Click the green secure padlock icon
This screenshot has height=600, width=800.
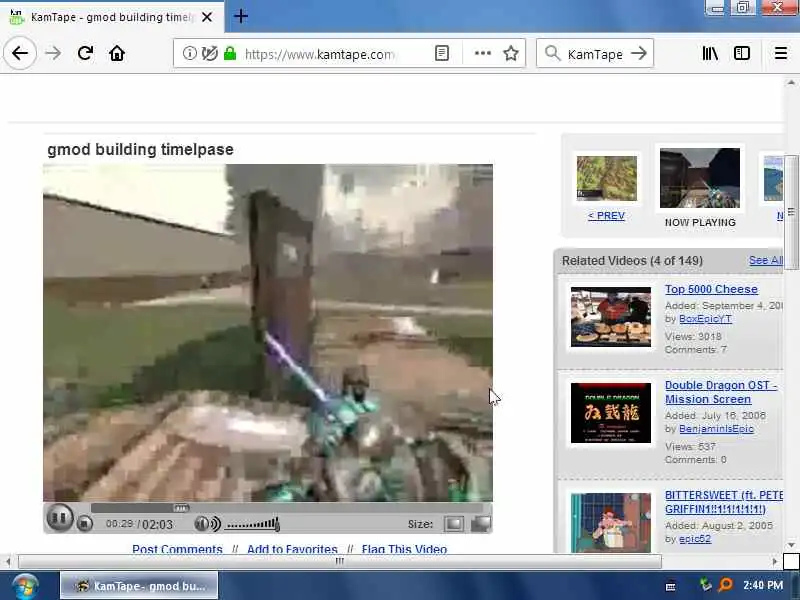pos(230,53)
